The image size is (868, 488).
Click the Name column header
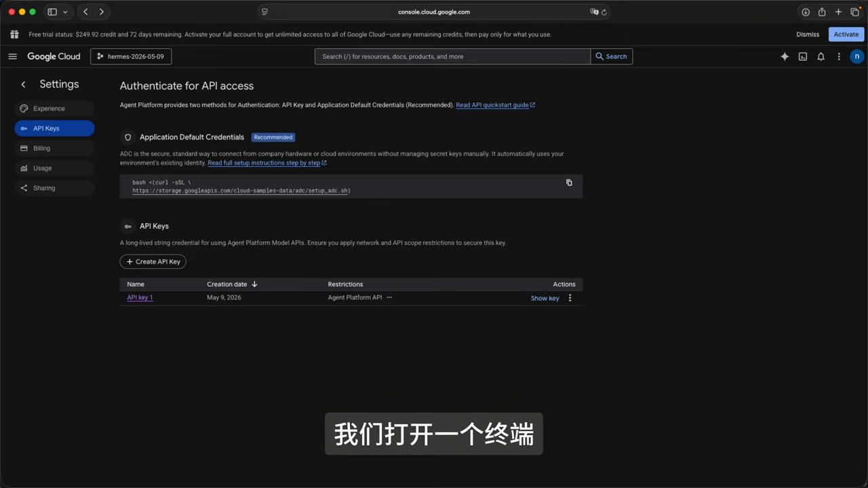136,284
